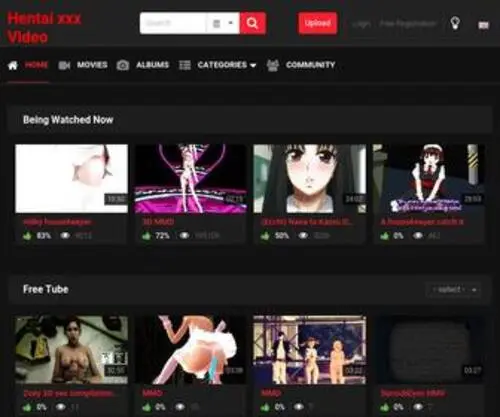Focus the Search text field
Image resolution: width=500 pixels, height=417 pixels.
point(173,23)
